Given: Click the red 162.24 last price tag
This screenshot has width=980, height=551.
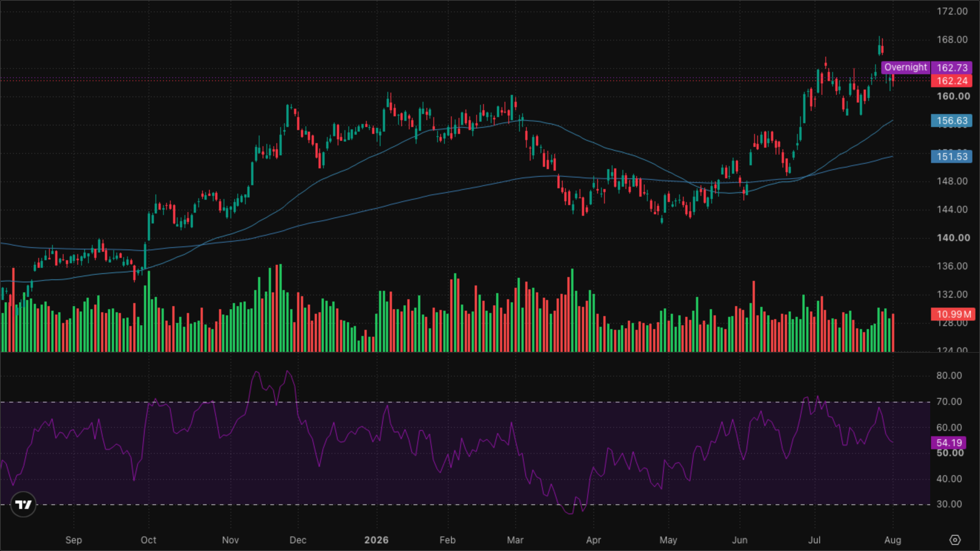Looking at the screenshot, I should pyautogui.click(x=952, y=81).
